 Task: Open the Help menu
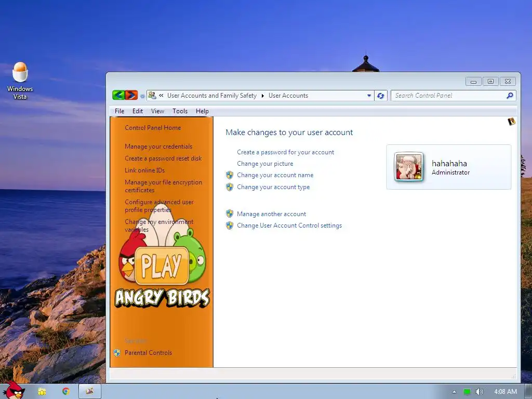tap(202, 111)
